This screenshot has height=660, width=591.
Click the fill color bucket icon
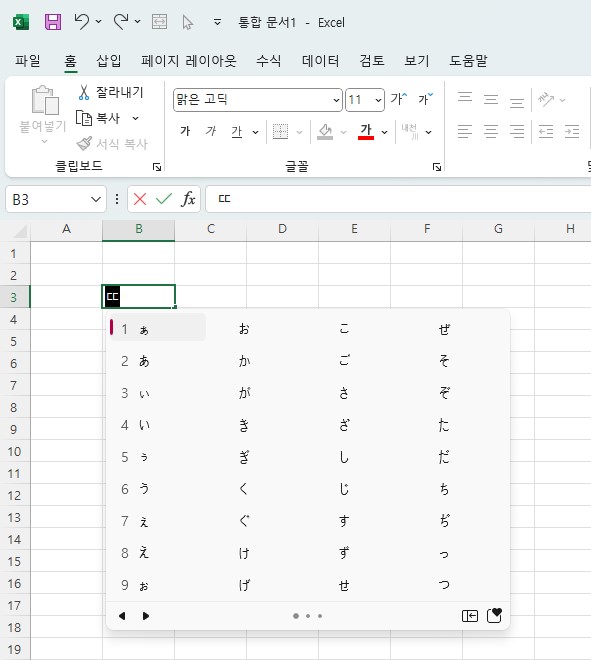point(325,132)
